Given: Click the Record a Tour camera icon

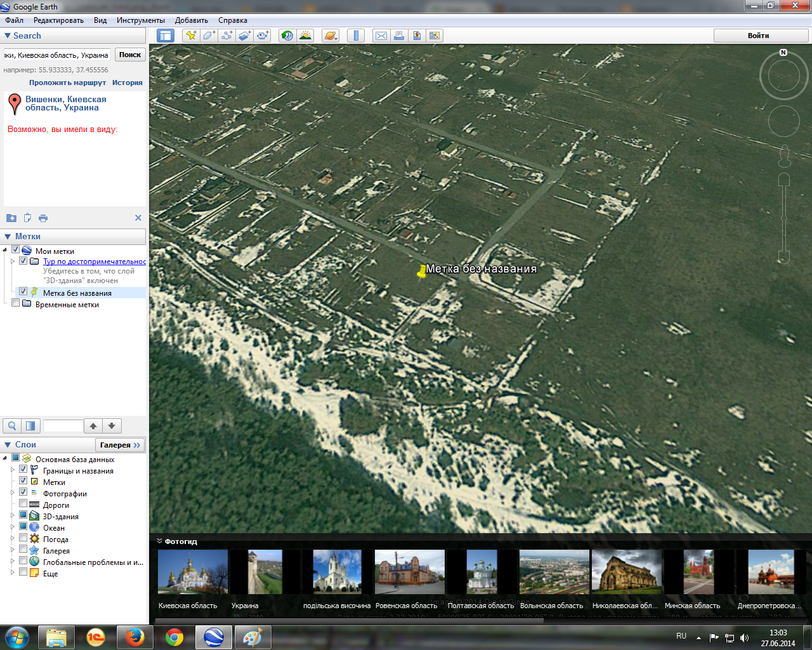Looking at the screenshot, I should point(263,36).
